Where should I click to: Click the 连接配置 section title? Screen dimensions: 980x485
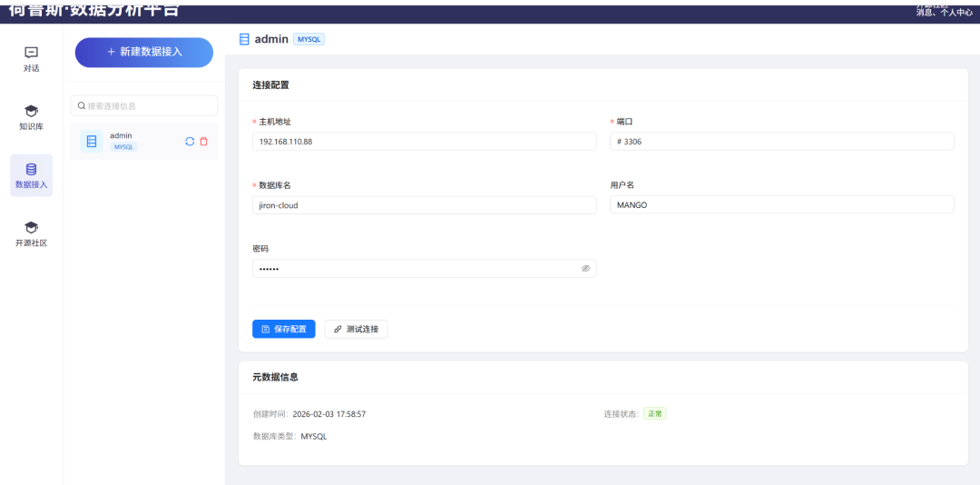270,85
